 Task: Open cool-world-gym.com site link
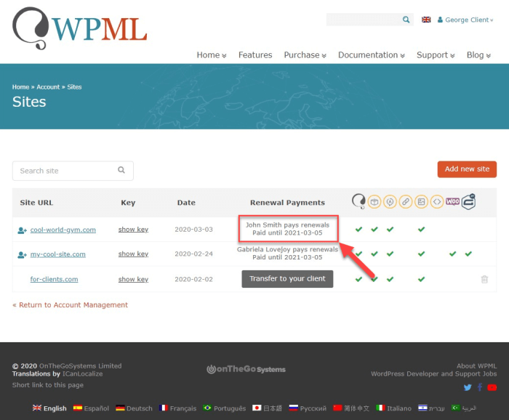(x=63, y=230)
